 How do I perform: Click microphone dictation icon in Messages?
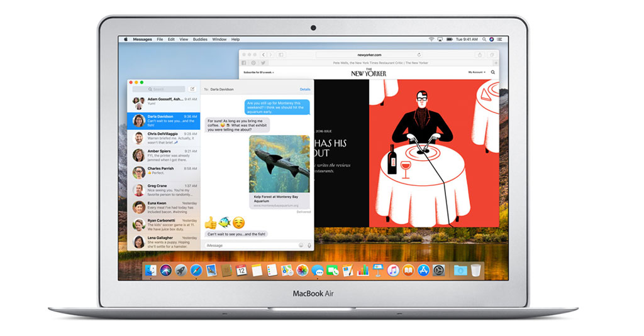(309, 246)
